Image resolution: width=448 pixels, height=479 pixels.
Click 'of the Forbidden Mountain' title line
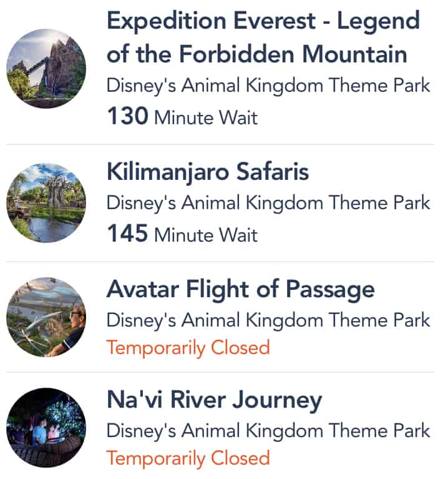[x=257, y=54]
